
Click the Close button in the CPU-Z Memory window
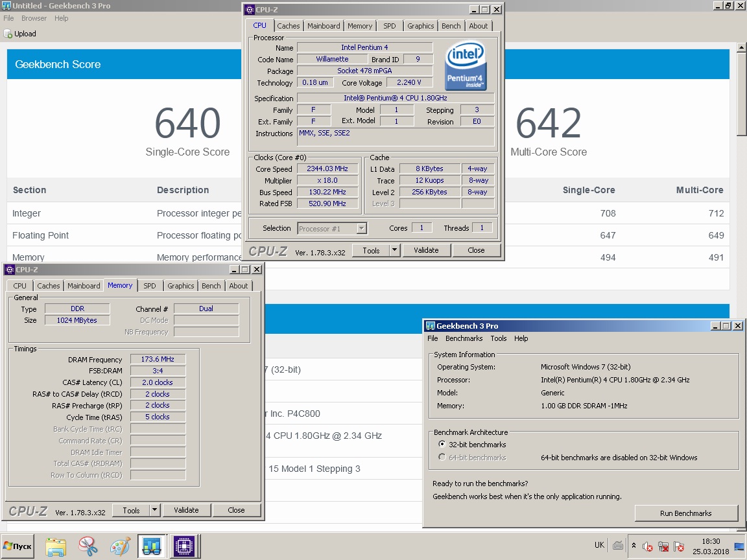[236, 510]
